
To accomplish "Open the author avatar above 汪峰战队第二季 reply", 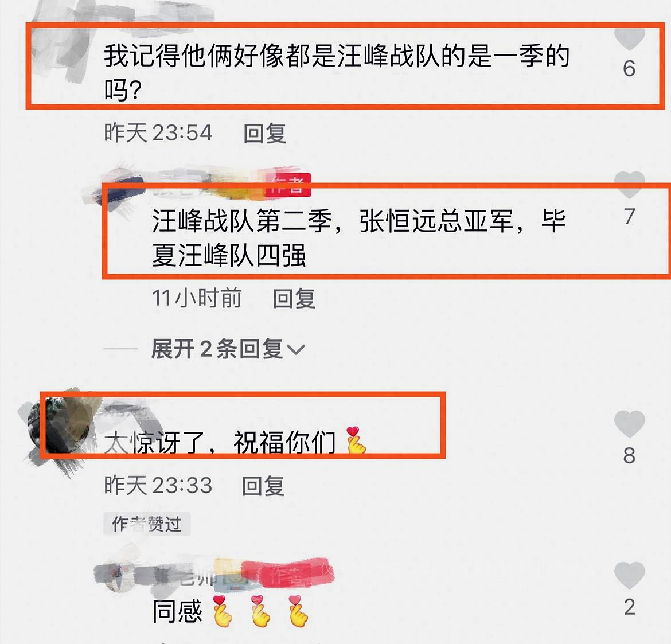I will pos(115,188).
